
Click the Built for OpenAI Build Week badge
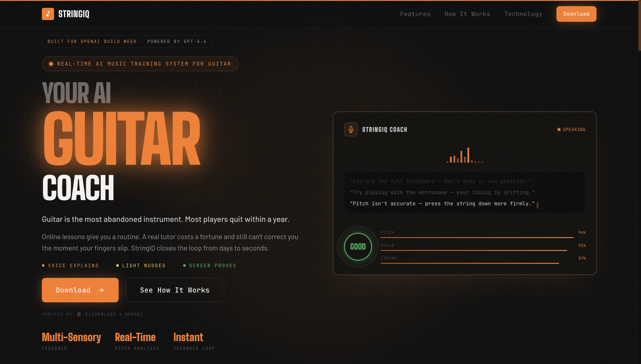click(x=127, y=41)
